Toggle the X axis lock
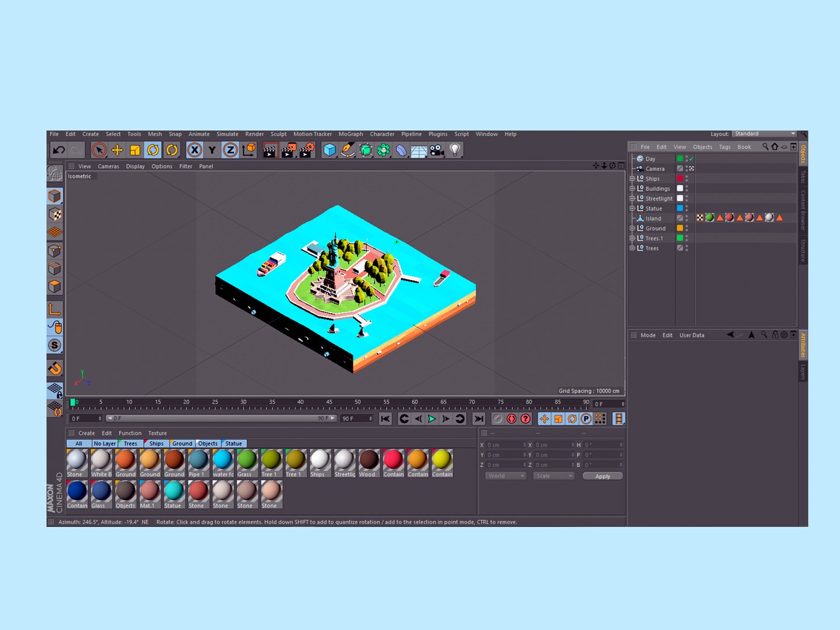Screen dimensions: 840x630 tap(195, 150)
